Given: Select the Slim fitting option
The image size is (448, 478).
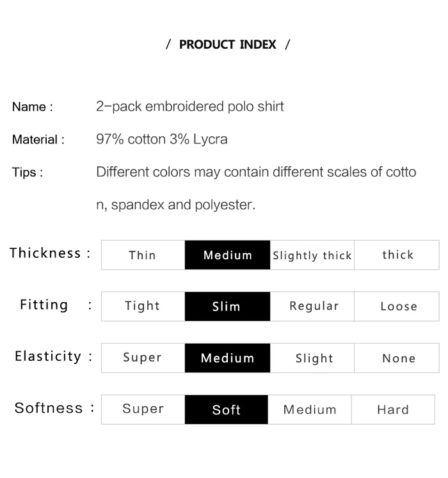Looking at the screenshot, I should pyautogui.click(x=227, y=307).
